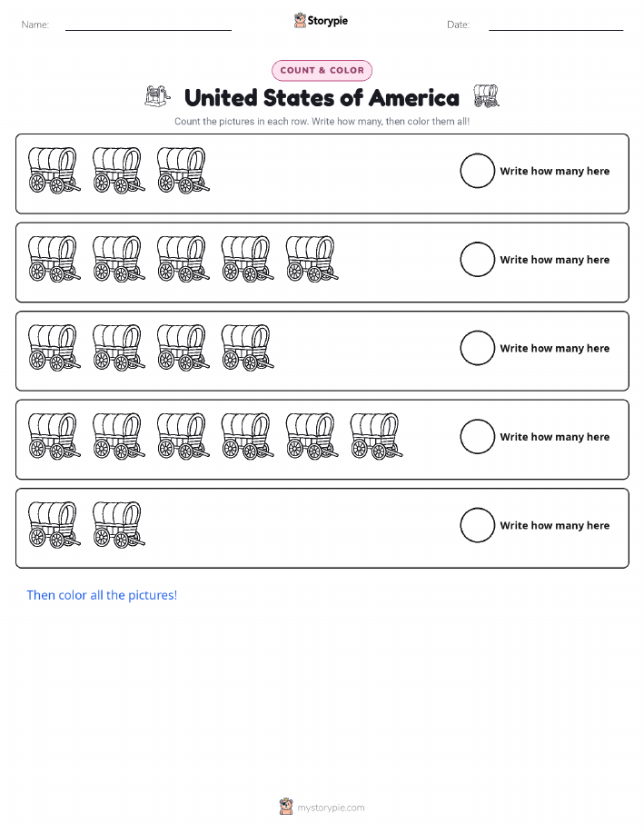The width and height of the screenshot is (644, 833).
Task: Click the answer circle for the two-wagon row
Action: click(477, 525)
